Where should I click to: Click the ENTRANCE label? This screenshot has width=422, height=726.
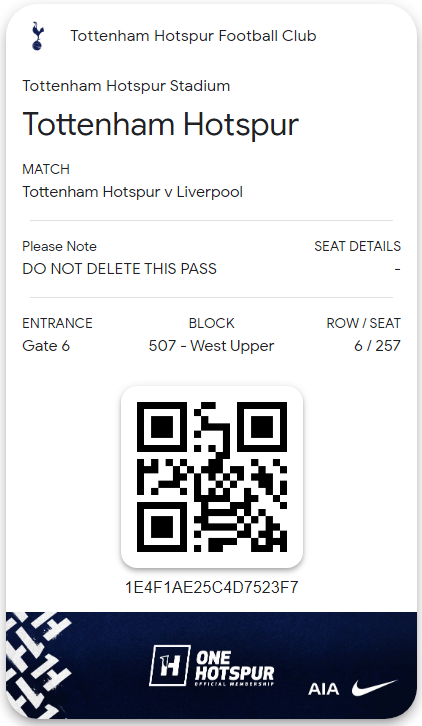(x=57, y=323)
